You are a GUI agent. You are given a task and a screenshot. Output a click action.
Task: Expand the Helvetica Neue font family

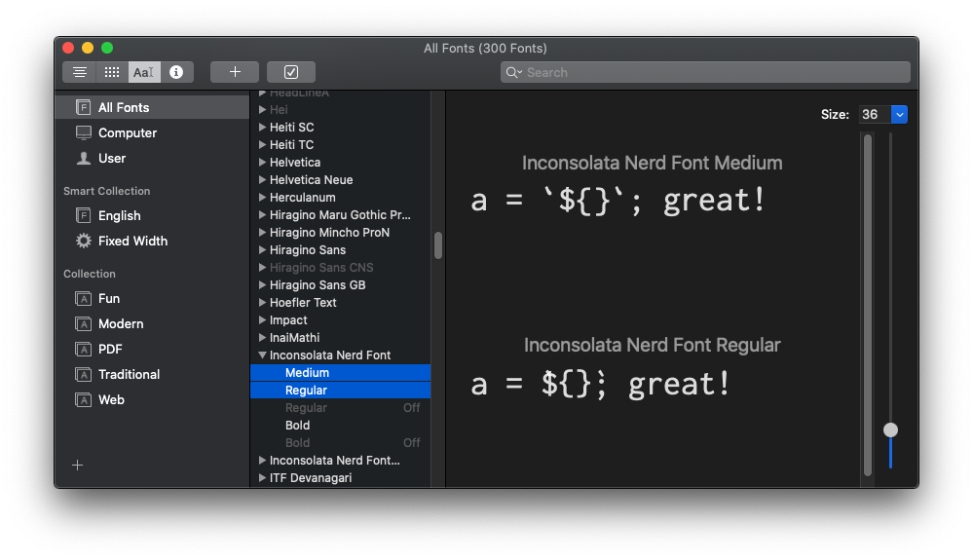coord(263,179)
